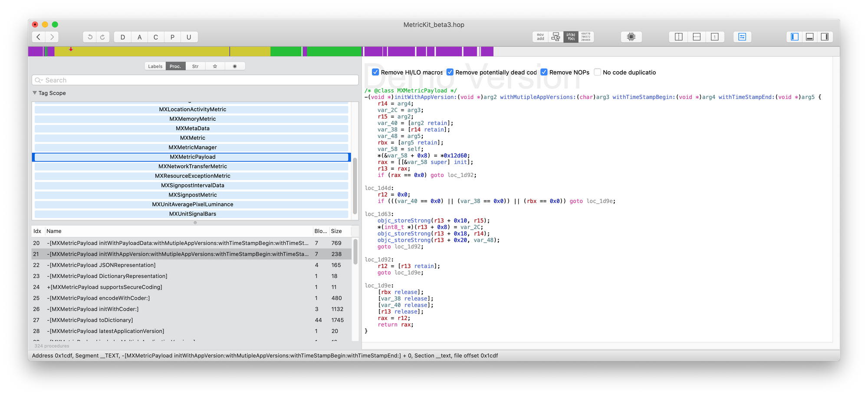Screen dimensions: 868x398
Task: Select JSONRepresentation procedure row
Action: click(191, 265)
